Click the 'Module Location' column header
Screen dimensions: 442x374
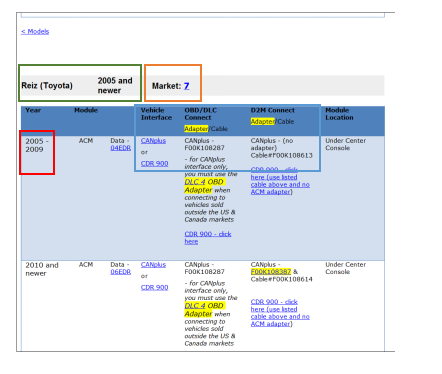tap(339, 114)
